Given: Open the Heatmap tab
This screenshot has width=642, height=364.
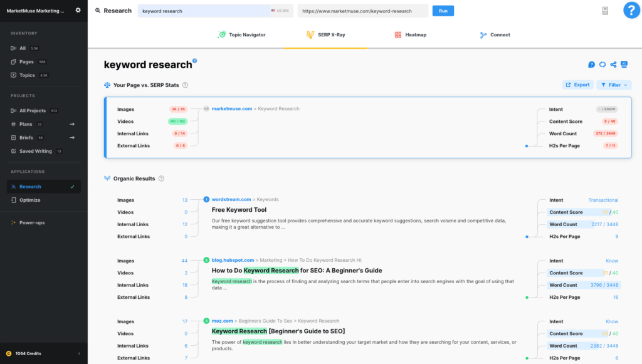Looking at the screenshot, I should 410,34.
